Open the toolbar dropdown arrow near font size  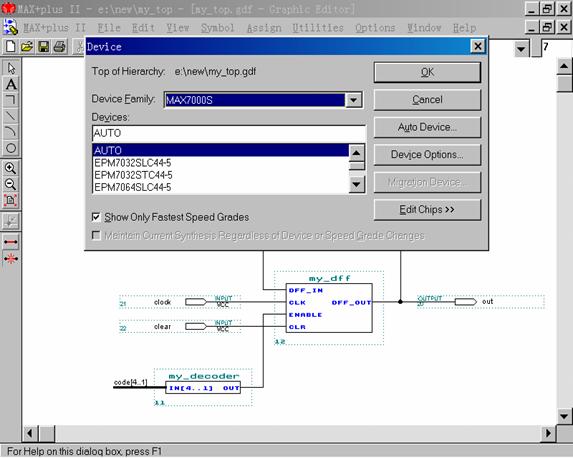point(521,48)
